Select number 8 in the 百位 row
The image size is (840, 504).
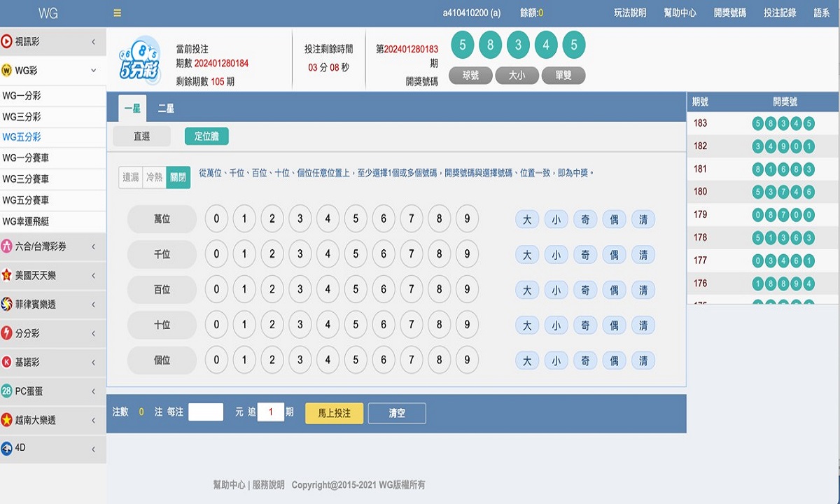(439, 289)
